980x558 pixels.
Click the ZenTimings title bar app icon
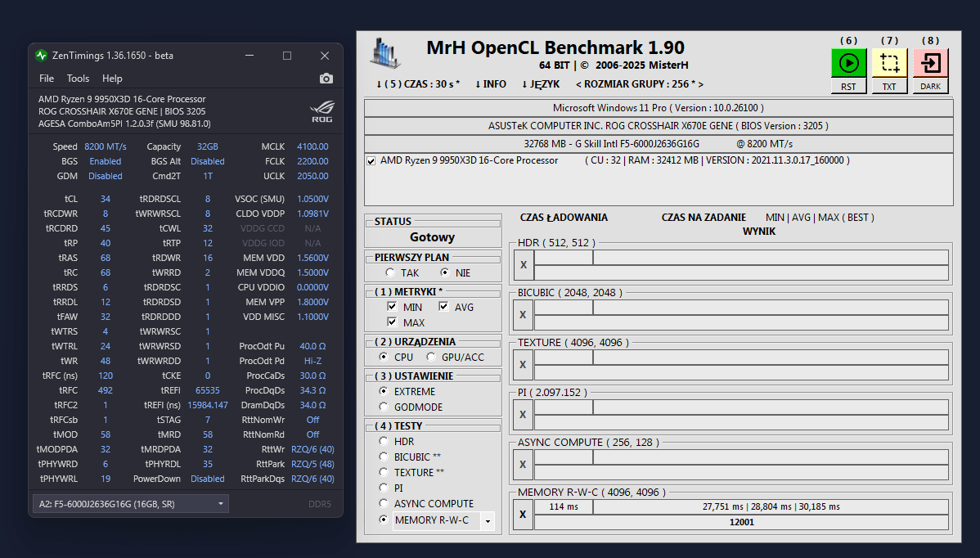[x=41, y=56]
